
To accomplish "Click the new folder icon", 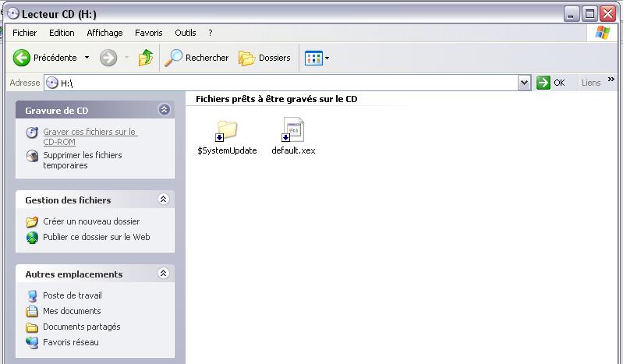I will click(x=32, y=221).
